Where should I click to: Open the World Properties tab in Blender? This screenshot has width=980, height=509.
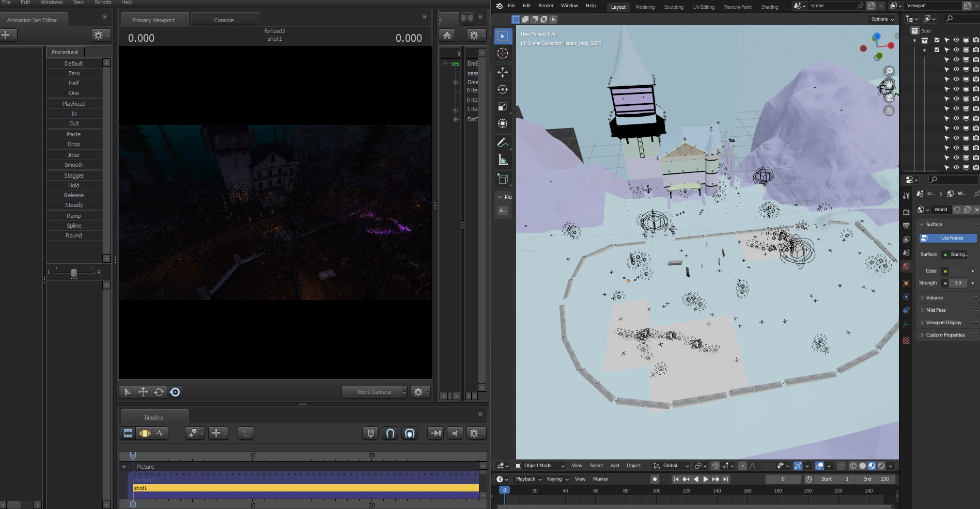(906, 266)
